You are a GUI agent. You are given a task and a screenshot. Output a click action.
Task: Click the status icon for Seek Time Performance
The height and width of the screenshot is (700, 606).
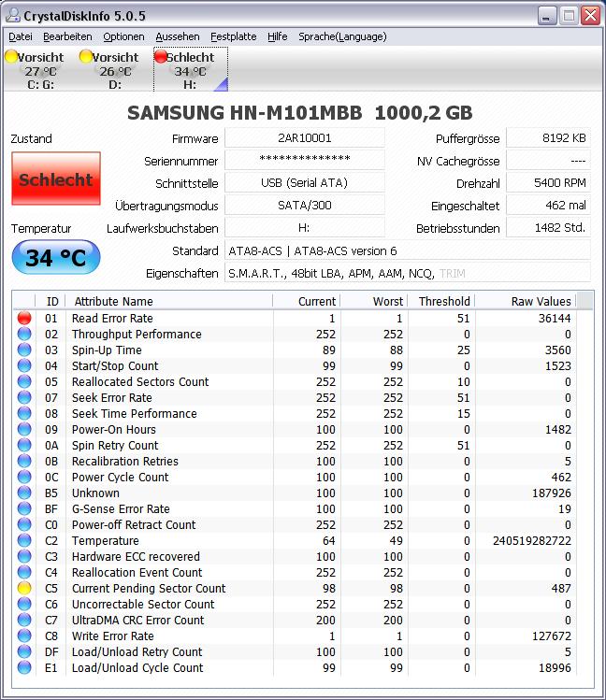pos(24,413)
